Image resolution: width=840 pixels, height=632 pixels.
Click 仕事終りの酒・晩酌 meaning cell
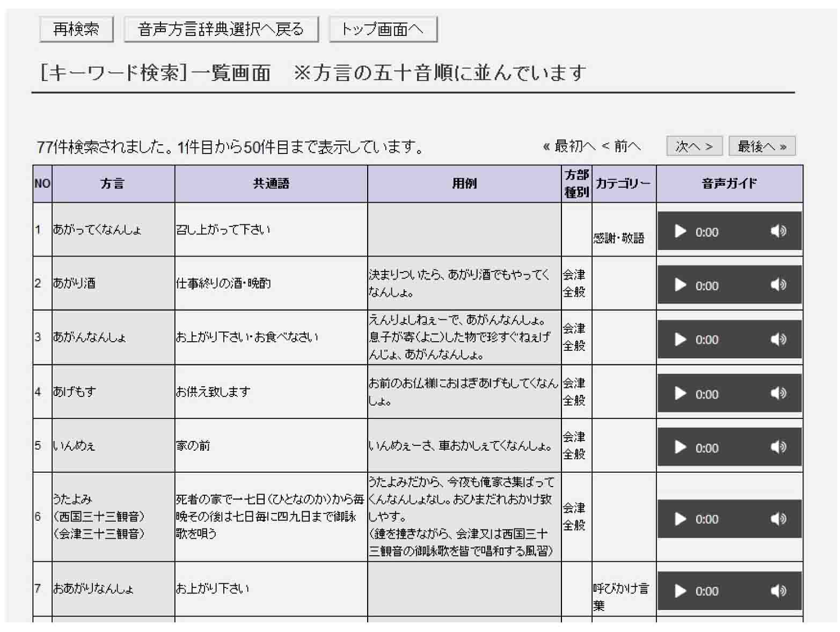click(x=271, y=283)
